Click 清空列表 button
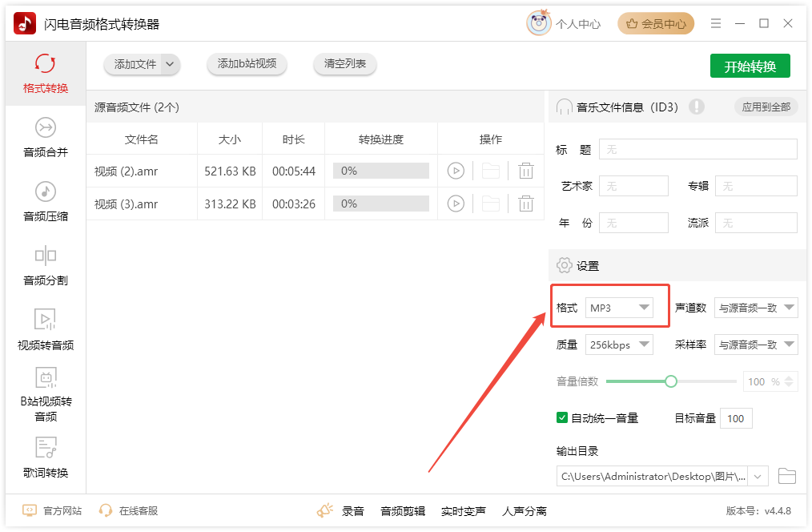Image resolution: width=812 pixels, height=532 pixels. (345, 64)
